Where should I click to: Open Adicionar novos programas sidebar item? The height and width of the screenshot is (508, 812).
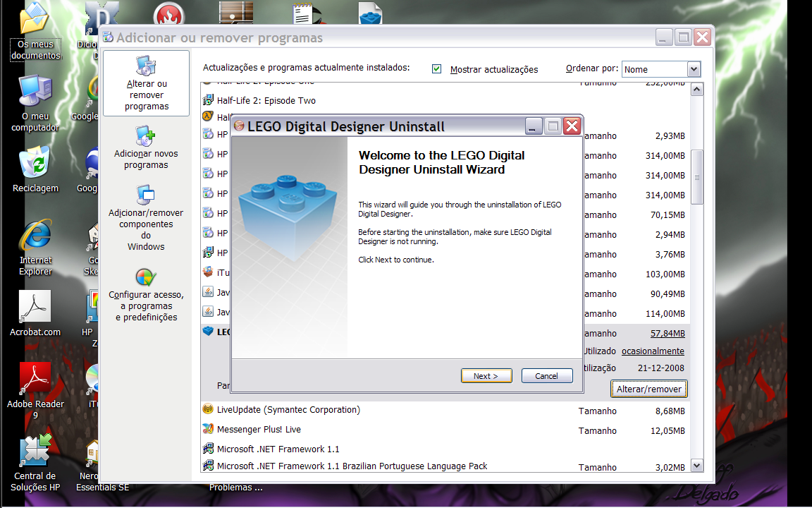(146, 148)
